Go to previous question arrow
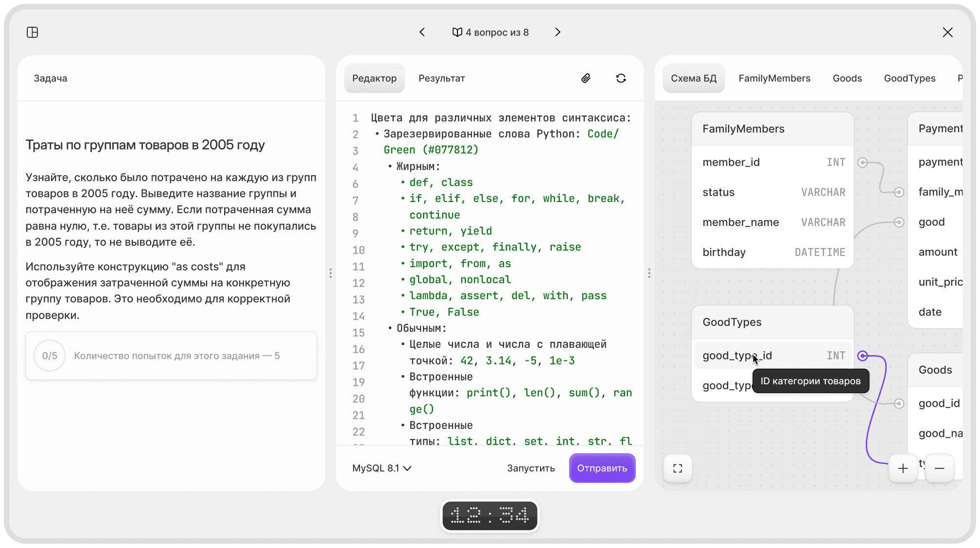 pyautogui.click(x=422, y=32)
